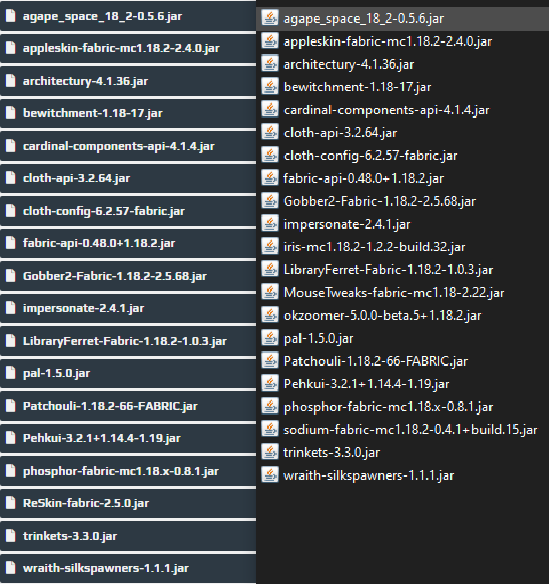549x584 pixels.
Task: Click the Java icon beside cloth-config-6.2.57-fabric.jar in right list
Action: pyautogui.click(x=270, y=155)
